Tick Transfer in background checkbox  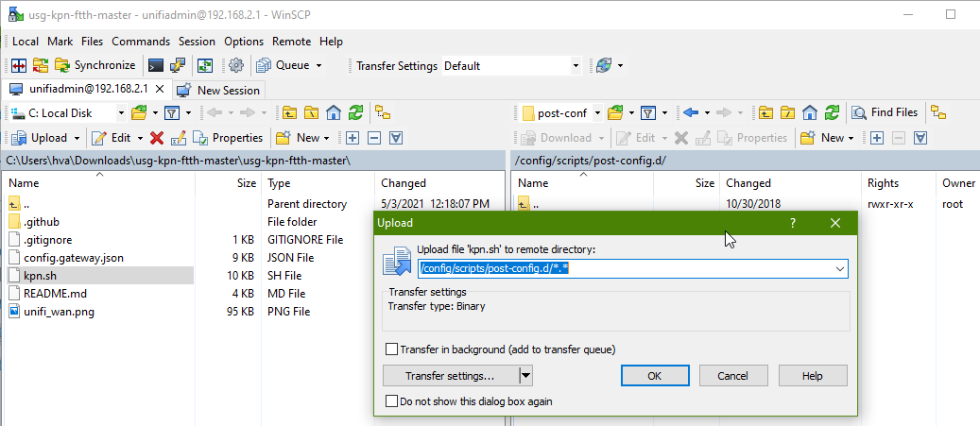coord(392,349)
